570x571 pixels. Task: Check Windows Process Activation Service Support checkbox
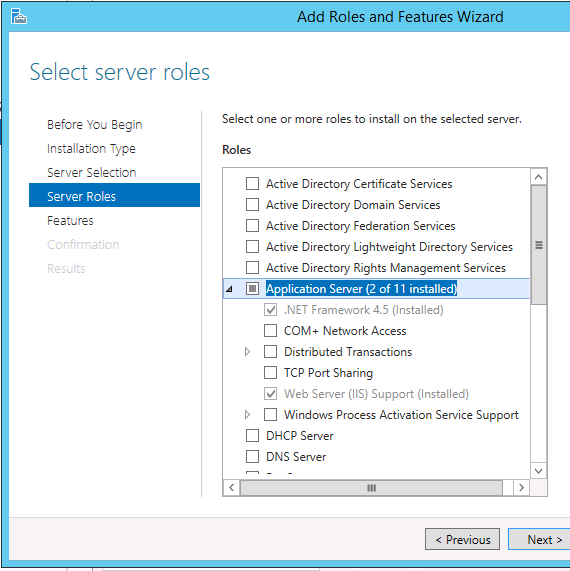tap(270, 414)
